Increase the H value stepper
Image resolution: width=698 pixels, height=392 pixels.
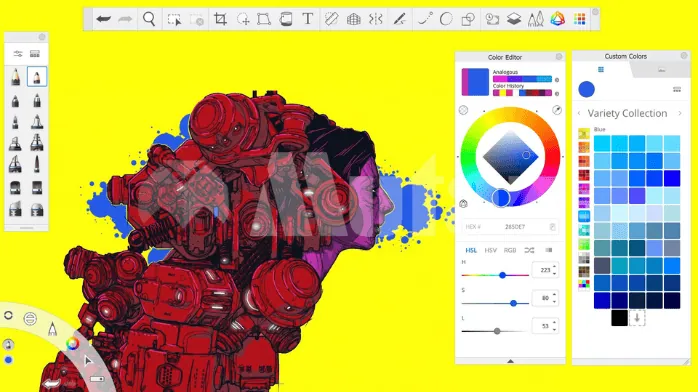point(554,267)
